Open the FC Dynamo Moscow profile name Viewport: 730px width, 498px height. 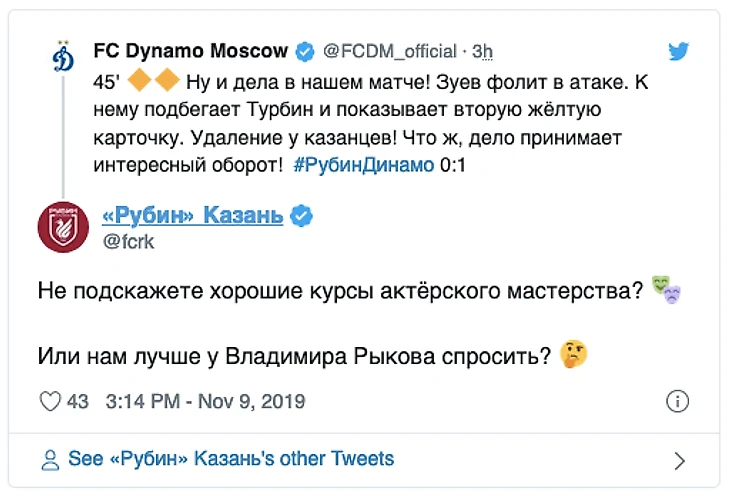point(190,51)
